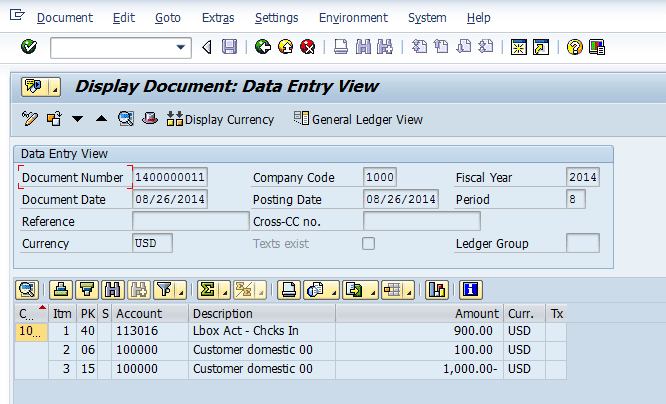This screenshot has height=404, width=666.
Task: Click the green Back arrow icon
Action: click(263, 47)
